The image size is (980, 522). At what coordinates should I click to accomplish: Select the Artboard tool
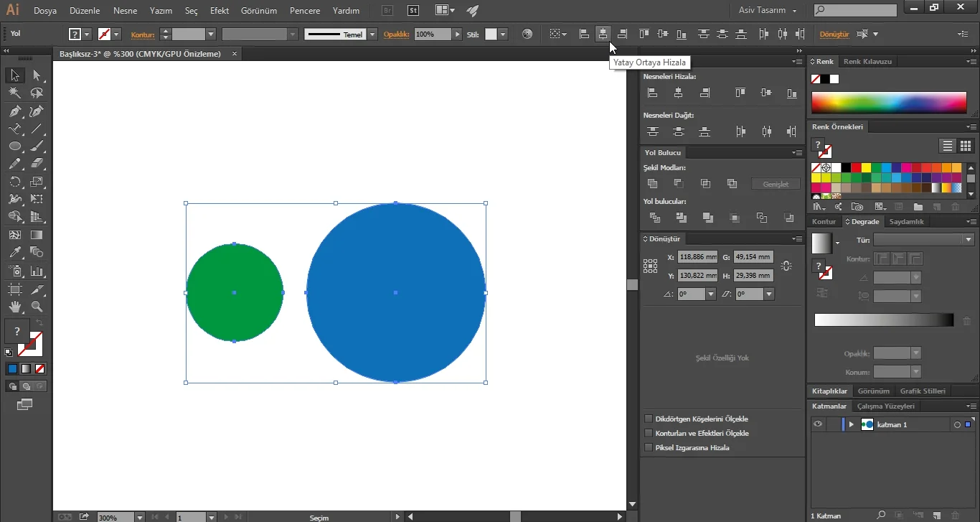[14, 289]
